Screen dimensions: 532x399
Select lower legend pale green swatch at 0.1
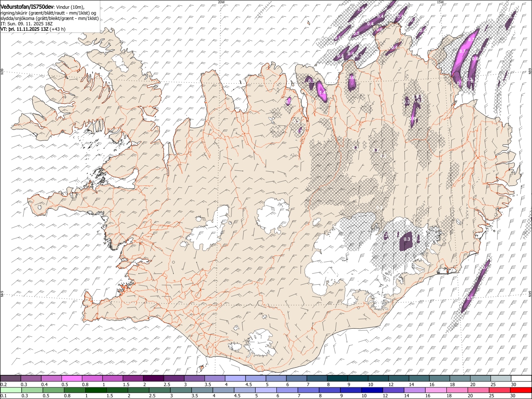click(x=11, y=390)
